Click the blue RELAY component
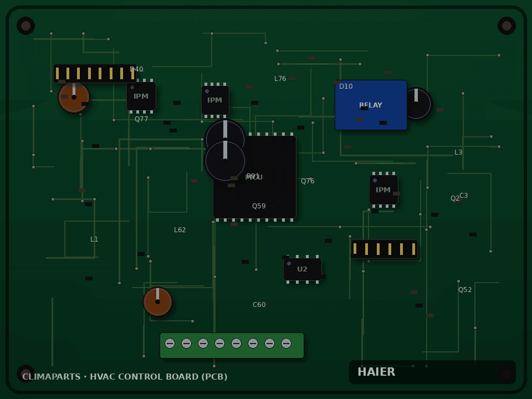532x399 pixels. point(371,105)
